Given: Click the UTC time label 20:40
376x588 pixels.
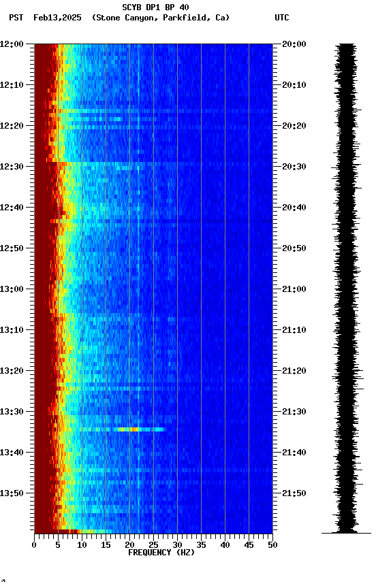Looking at the screenshot, I should tap(294, 208).
